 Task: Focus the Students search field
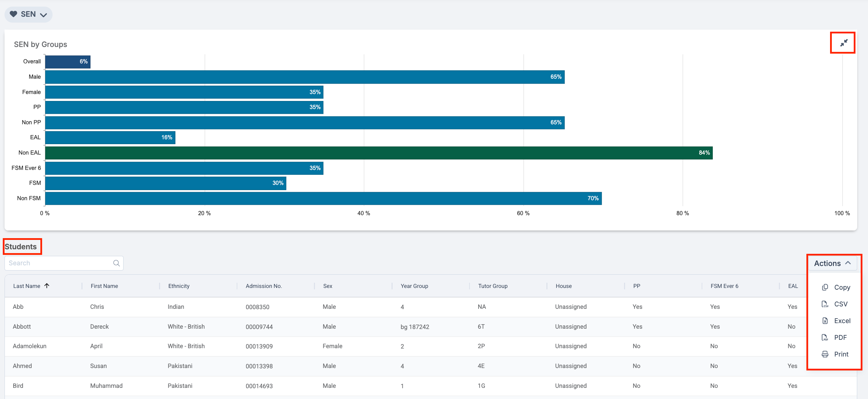click(59, 263)
